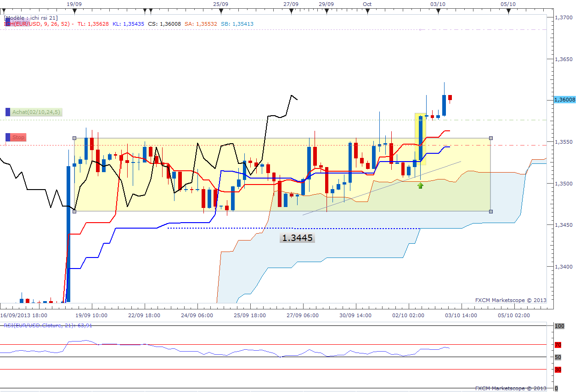Click the CS: 1,36008 legend value
580x392 pixels.
coord(164,24)
